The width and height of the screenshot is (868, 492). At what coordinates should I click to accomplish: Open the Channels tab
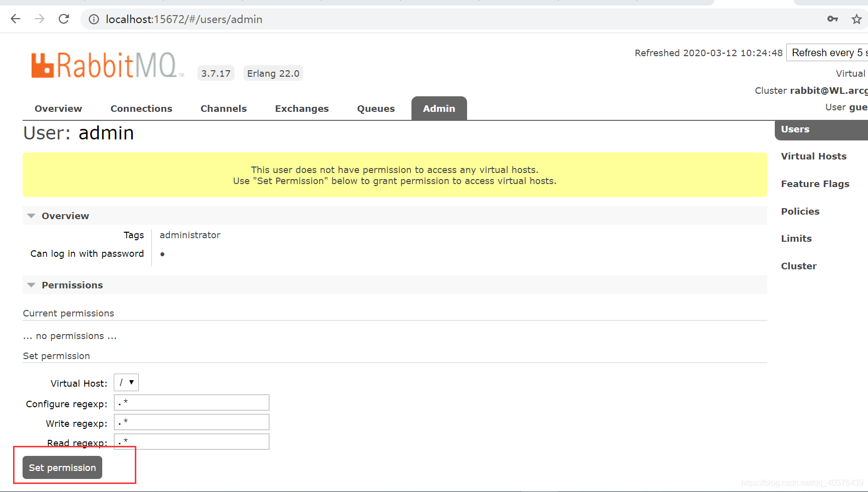click(224, 108)
